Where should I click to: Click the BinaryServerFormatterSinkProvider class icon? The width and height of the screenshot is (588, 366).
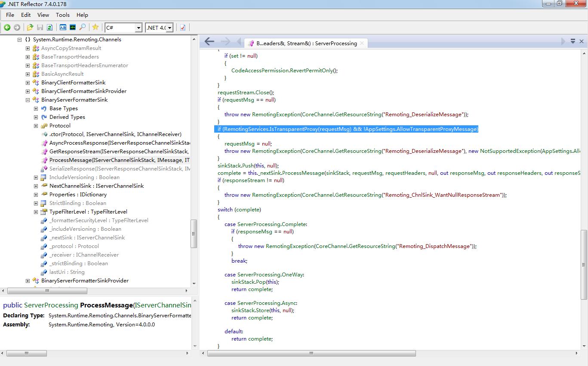(x=36, y=281)
